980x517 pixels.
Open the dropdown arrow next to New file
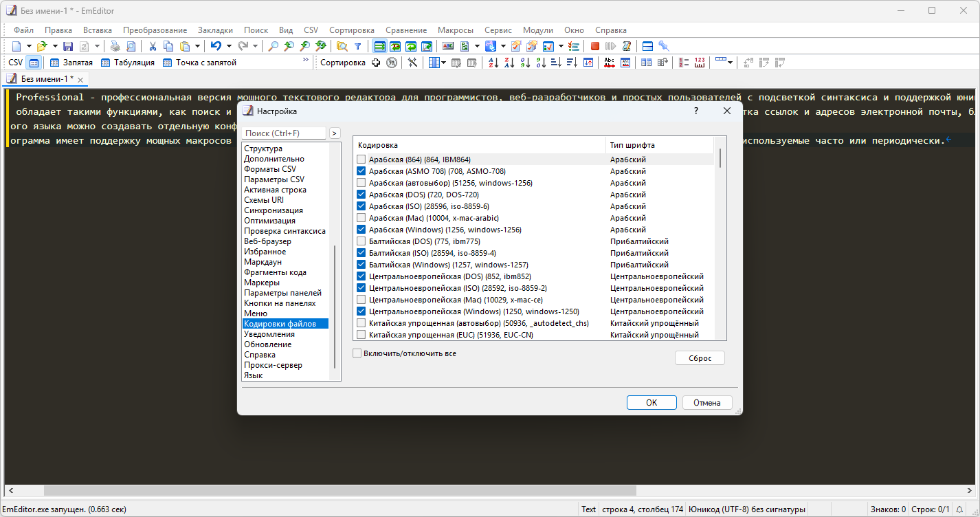tap(29, 46)
